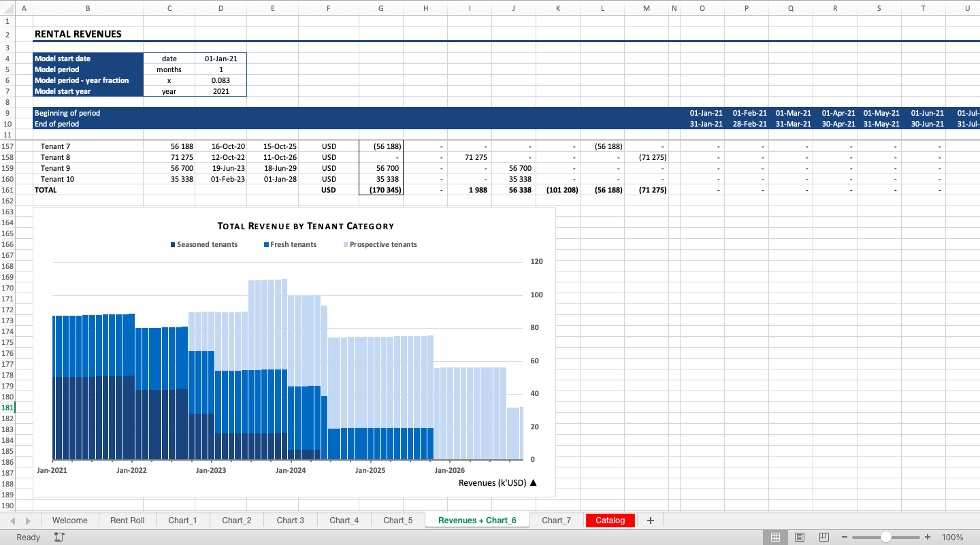This screenshot has height=545, width=980.
Task: Select the Tenant 8 row label
Action: tap(56, 157)
